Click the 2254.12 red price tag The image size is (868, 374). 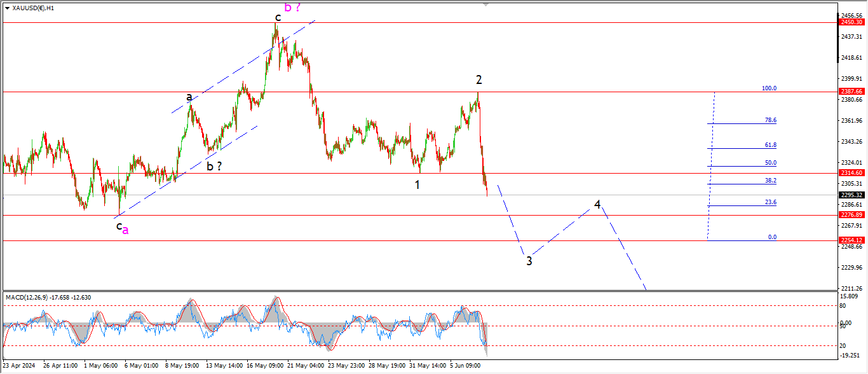[x=851, y=240]
